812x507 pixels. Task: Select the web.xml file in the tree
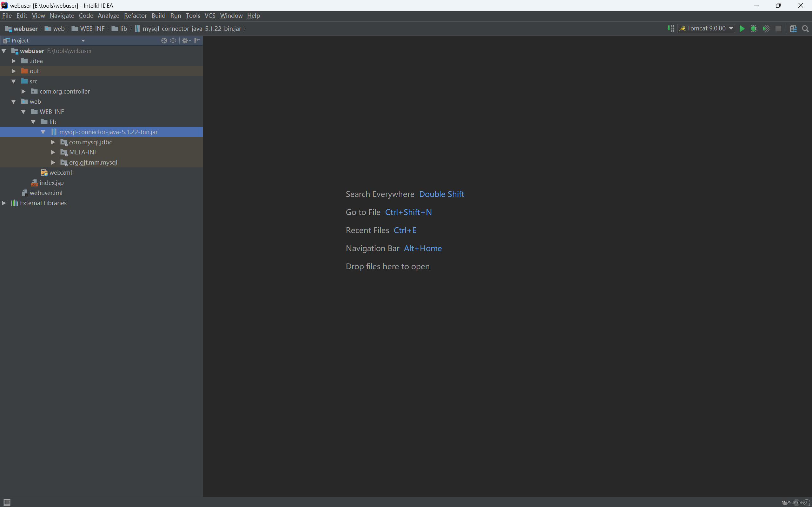click(x=60, y=173)
